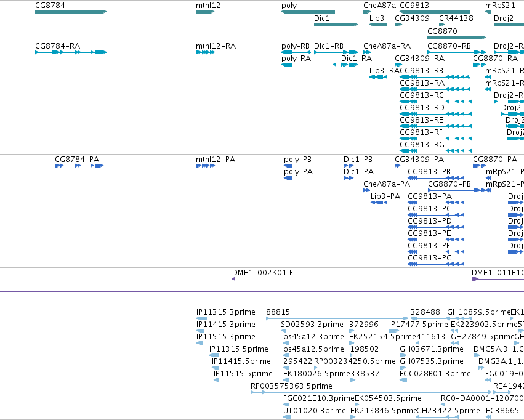Open transcript CG8784-RA

click(x=71, y=52)
